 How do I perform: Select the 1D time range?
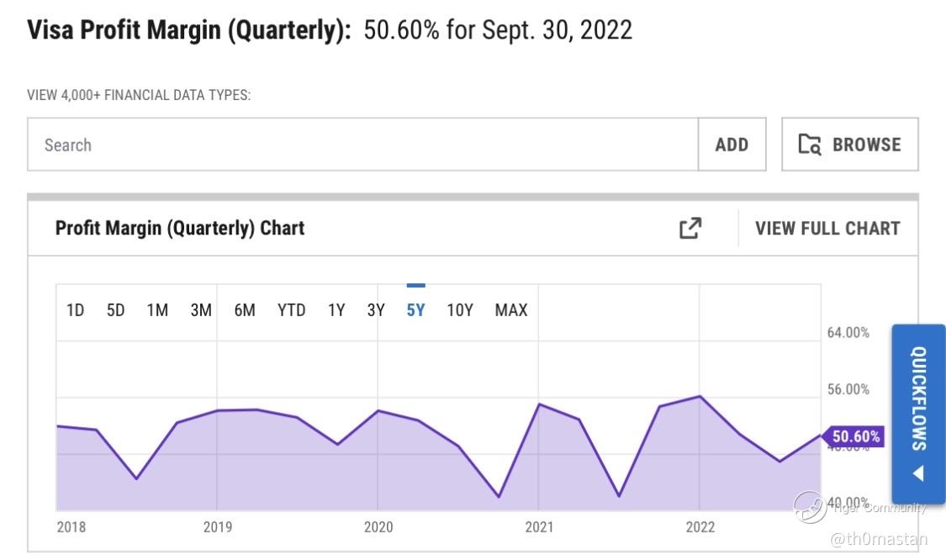[76, 310]
